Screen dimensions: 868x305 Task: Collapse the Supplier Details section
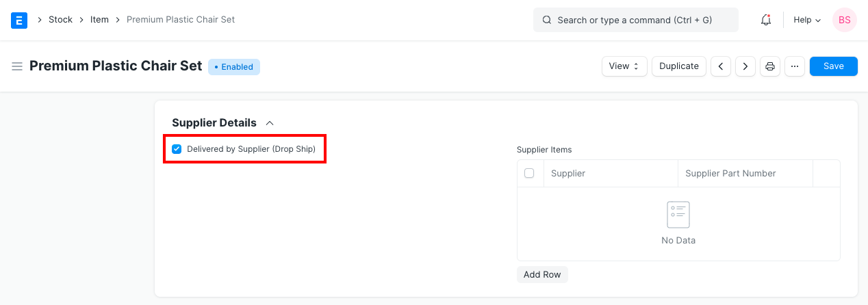tap(270, 123)
